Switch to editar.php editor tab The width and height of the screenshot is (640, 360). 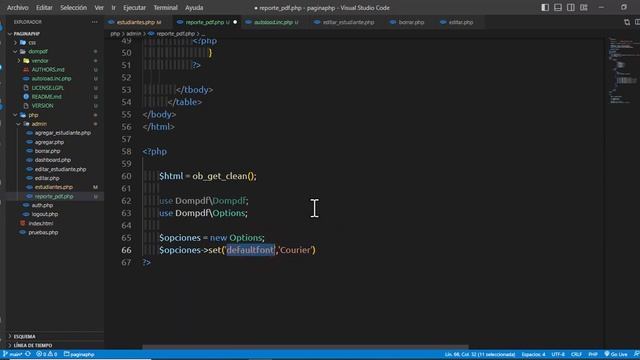(461, 22)
